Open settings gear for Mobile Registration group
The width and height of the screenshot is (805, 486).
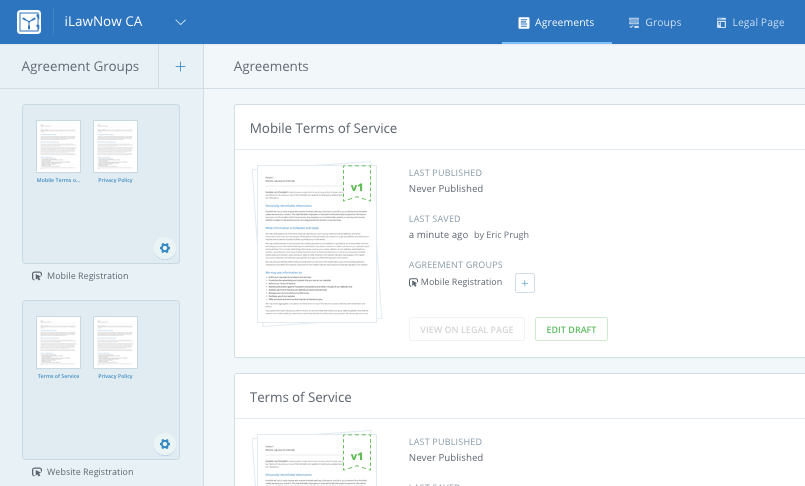click(165, 248)
